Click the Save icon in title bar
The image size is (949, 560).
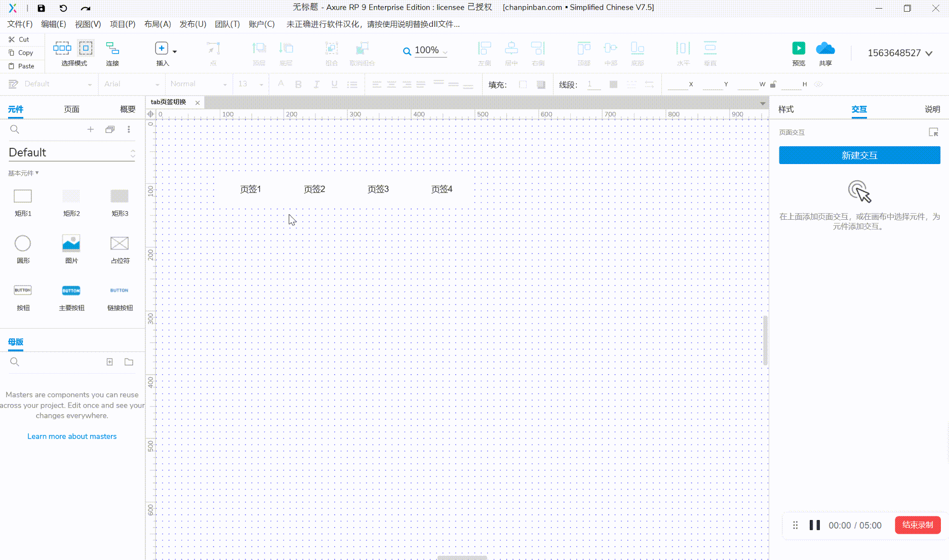click(x=42, y=8)
